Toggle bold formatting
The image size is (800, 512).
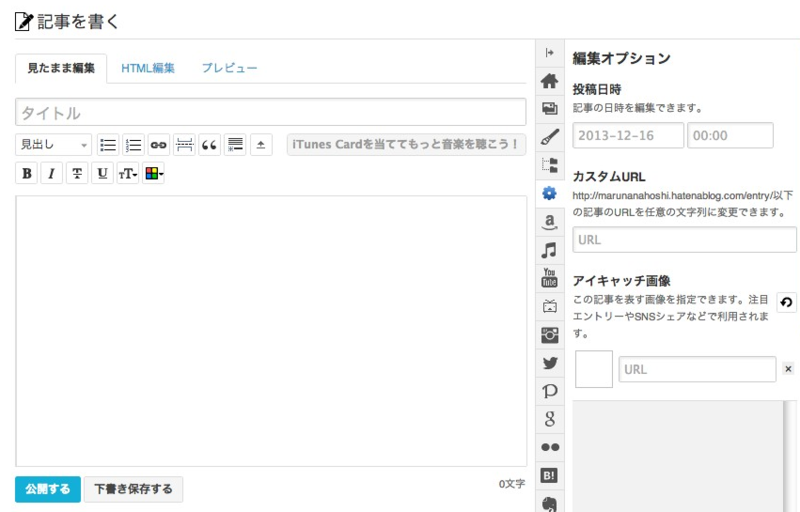(x=27, y=173)
